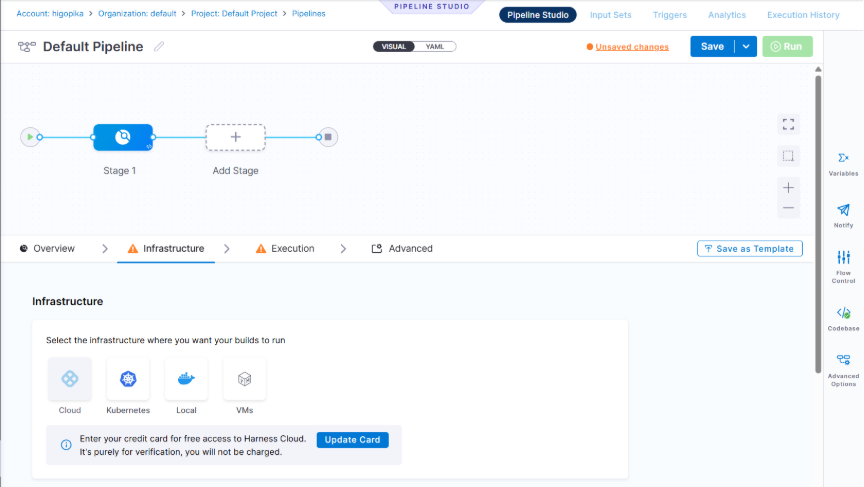The height and width of the screenshot is (487, 864).
Task: Open Organization: default breadcrumb
Action: [x=137, y=13]
